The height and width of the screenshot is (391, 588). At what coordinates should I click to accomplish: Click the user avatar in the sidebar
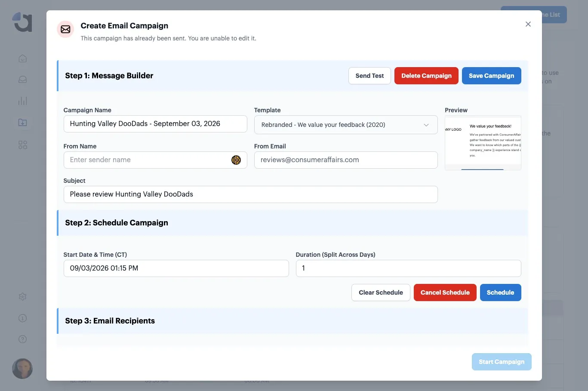pyautogui.click(x=22, y=369)
